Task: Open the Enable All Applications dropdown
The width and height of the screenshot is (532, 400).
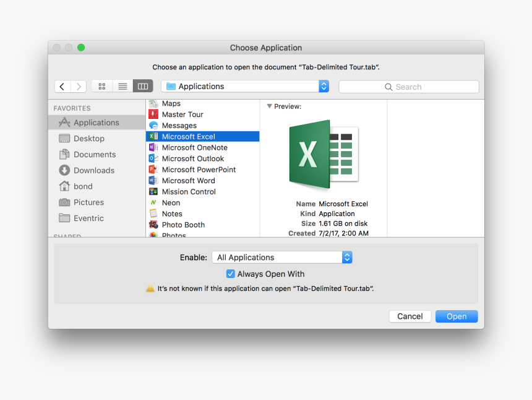Action: pyautogui.click(x=282, y=258)
